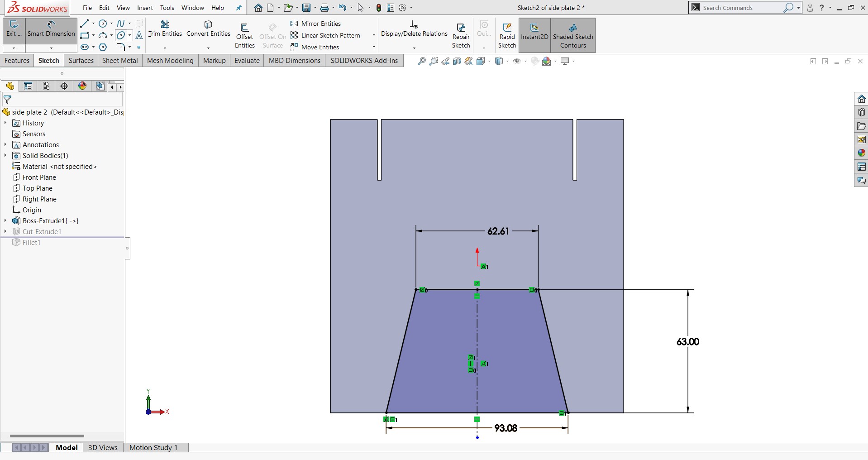Click the Print icon
This screenshot has height=460, width=868.
(324, 8)
